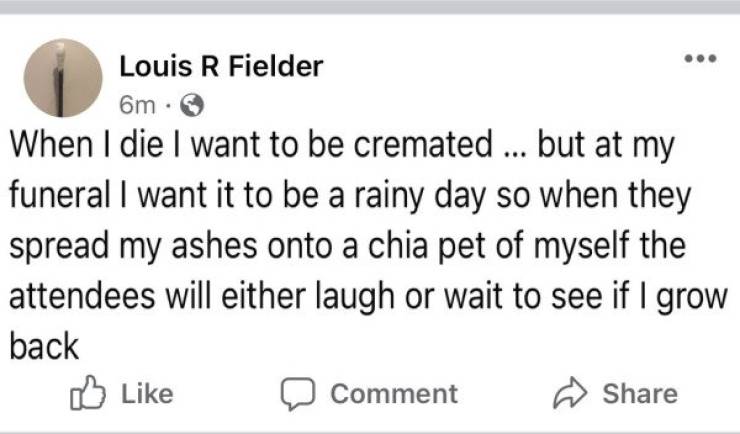Click the 6m post timestamp

pyautogui.click(x=137, y=103)
